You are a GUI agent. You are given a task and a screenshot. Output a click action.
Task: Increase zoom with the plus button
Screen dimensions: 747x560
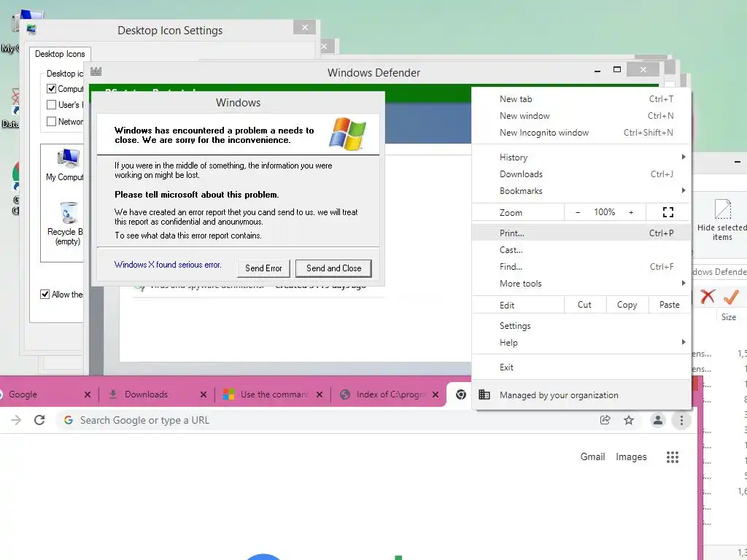click(631, 212)
